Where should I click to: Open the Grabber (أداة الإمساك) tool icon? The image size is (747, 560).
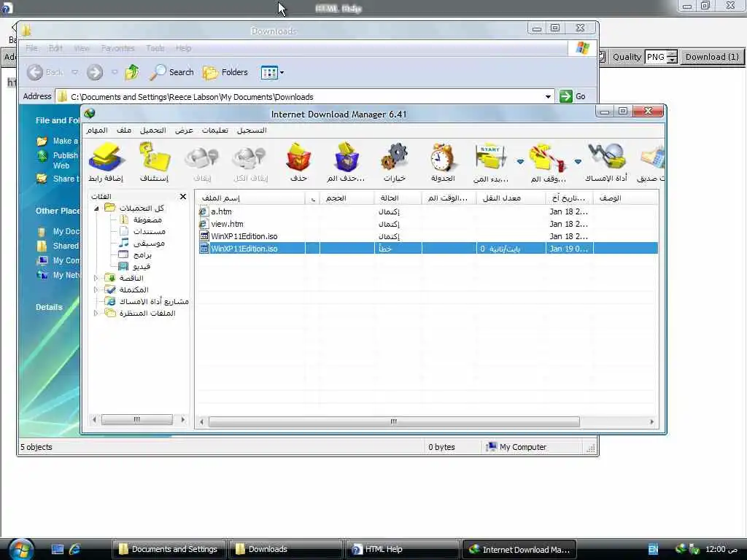pyautogui.click(x=606, y=163)
